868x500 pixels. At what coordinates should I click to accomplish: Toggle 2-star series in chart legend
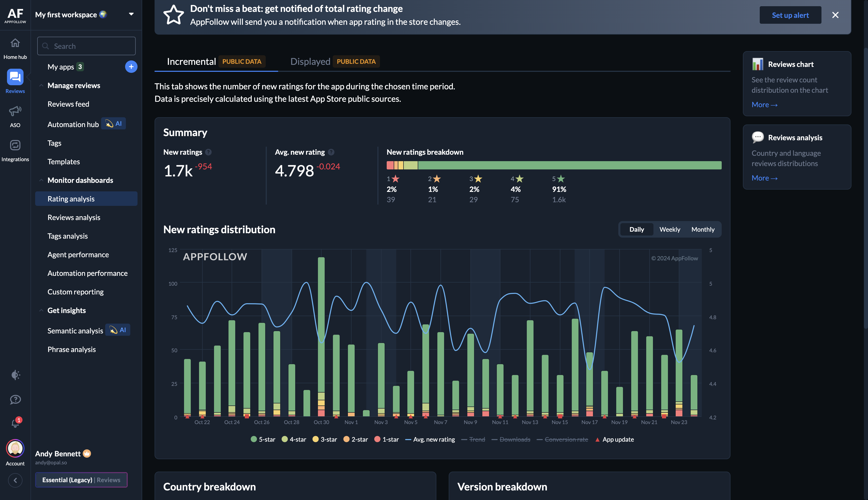[x=356, y=440]
